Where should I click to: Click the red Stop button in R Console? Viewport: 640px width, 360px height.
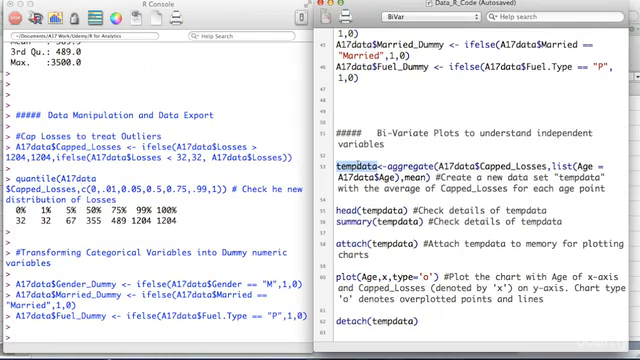click(x=15, y=18)
